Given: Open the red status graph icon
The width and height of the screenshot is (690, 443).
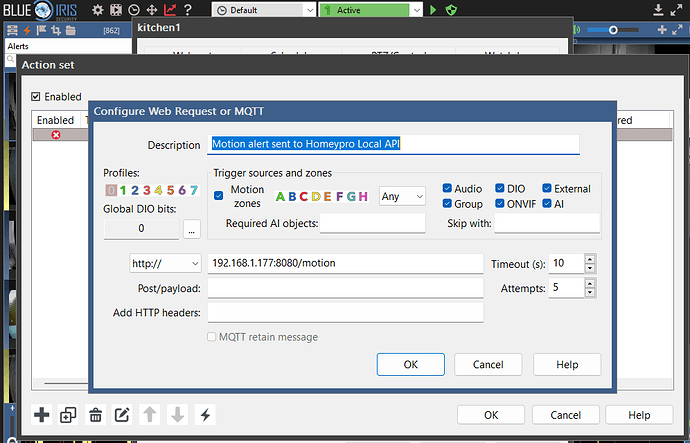Looking at the screenshot, I should pos(170,10).
